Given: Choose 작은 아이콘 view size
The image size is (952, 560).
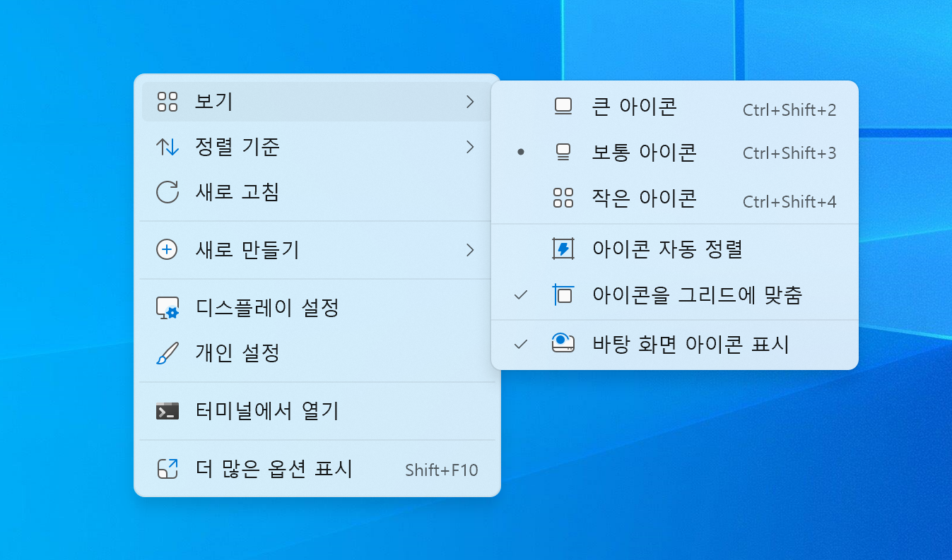Looking at the screenshot, I should [674, 198].
